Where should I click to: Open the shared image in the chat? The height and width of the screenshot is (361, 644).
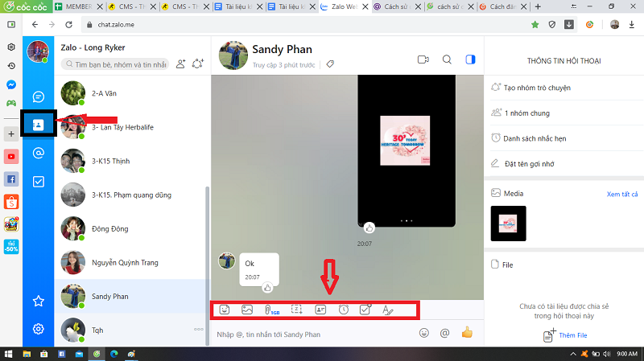407,150
